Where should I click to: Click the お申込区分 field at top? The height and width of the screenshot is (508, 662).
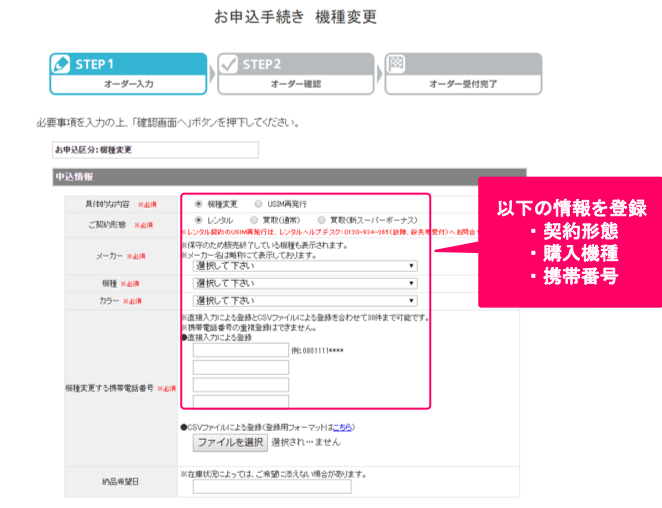click(x=155, y=150)
